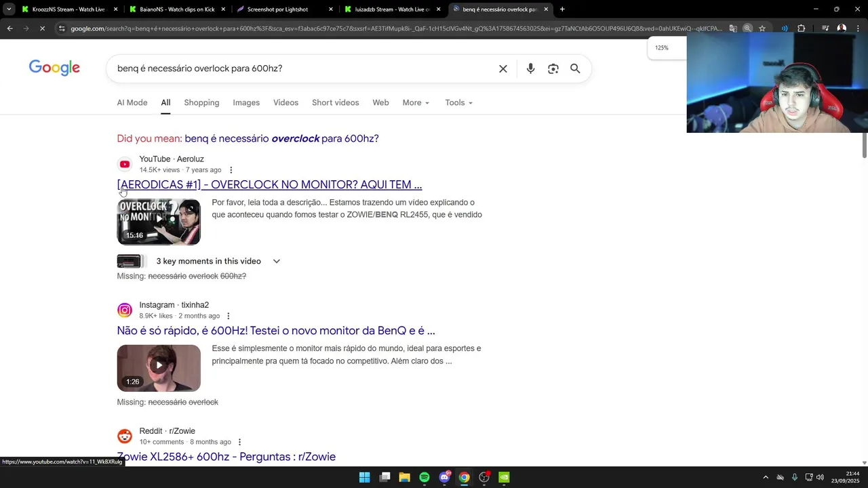Viewport: 868px width, 488px height.
Task: Switch to AI Mode tab
Action: [132, 102]
